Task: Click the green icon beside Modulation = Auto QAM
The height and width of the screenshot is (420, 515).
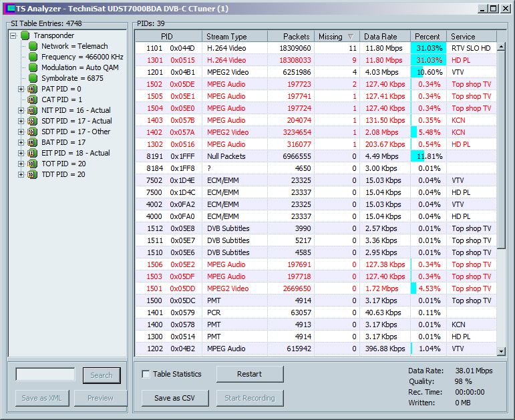Action: 33,67
